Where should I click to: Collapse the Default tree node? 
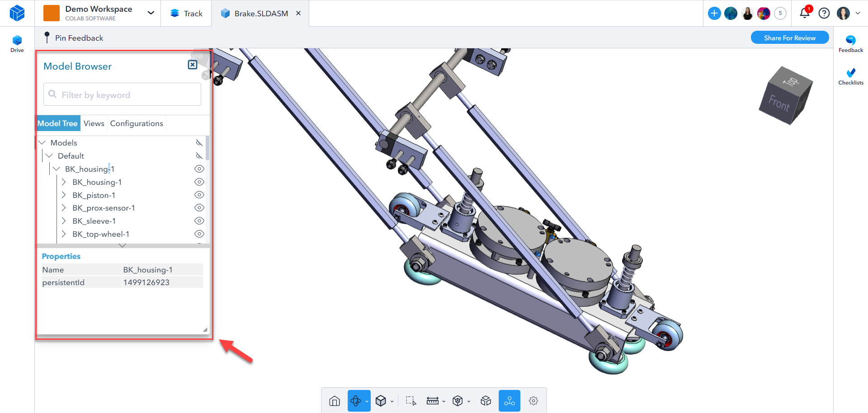(x=49, y=156)
